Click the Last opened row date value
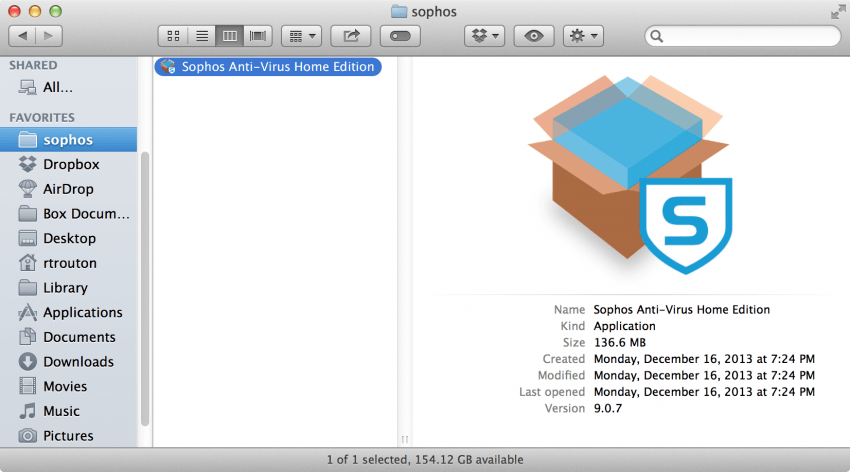The height and width of the screenshot is (472, 850). tap(704, 392)
